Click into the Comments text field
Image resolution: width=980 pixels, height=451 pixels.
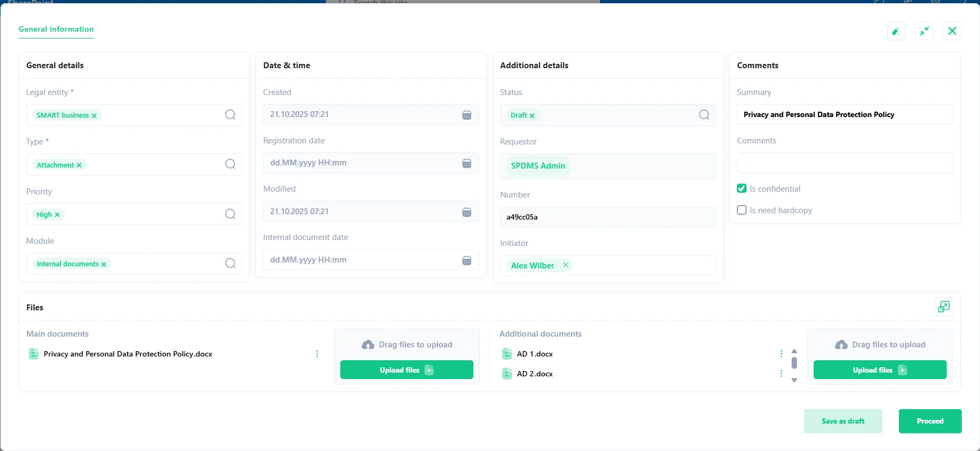tap(844, 163)
